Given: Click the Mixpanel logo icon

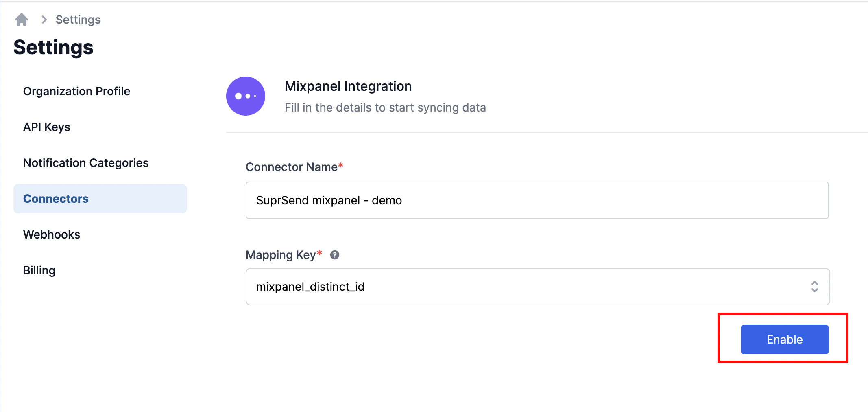Looking at the screenshot, I should click(246, 96).
